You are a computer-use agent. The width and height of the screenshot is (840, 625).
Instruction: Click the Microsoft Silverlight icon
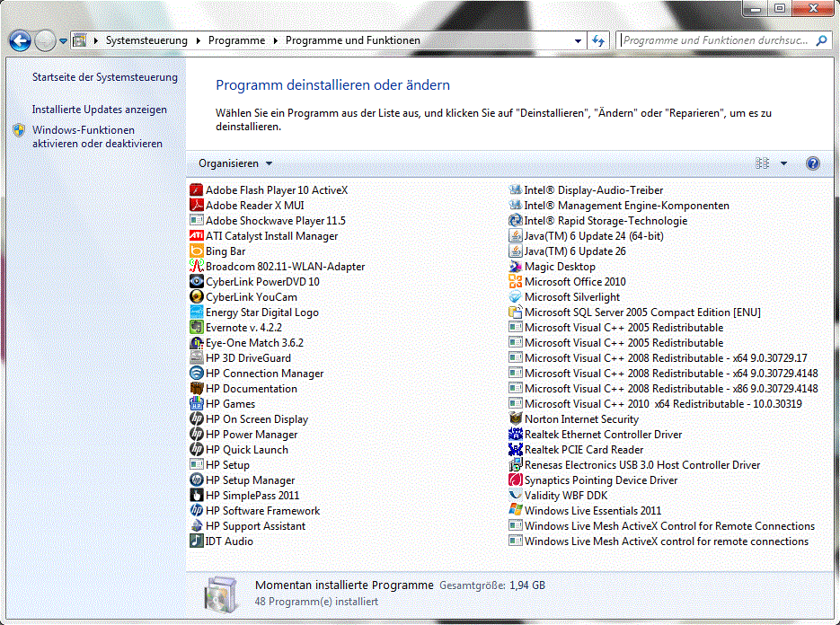point(516,296)
